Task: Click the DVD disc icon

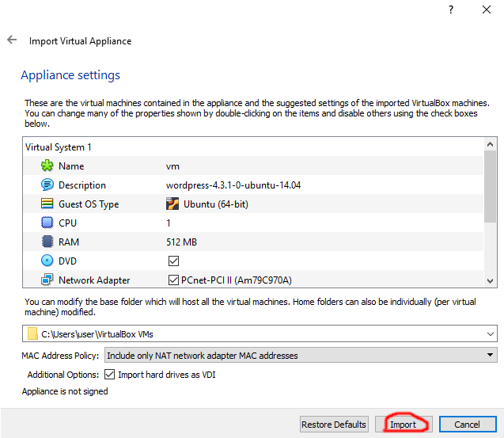Action: (x=47, y=261)
